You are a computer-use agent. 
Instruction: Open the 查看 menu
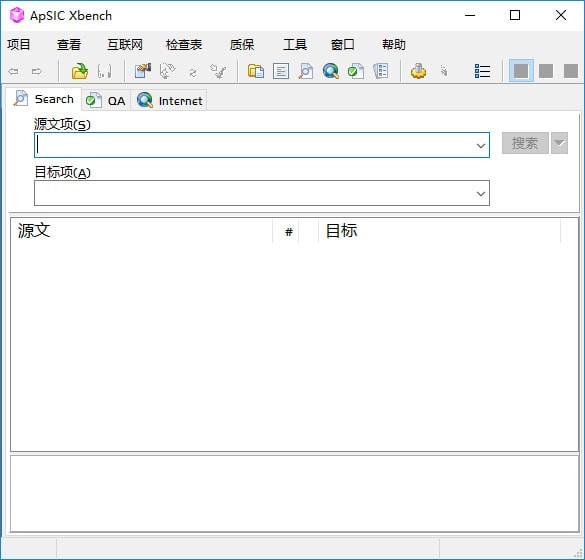tap(69, 44)
